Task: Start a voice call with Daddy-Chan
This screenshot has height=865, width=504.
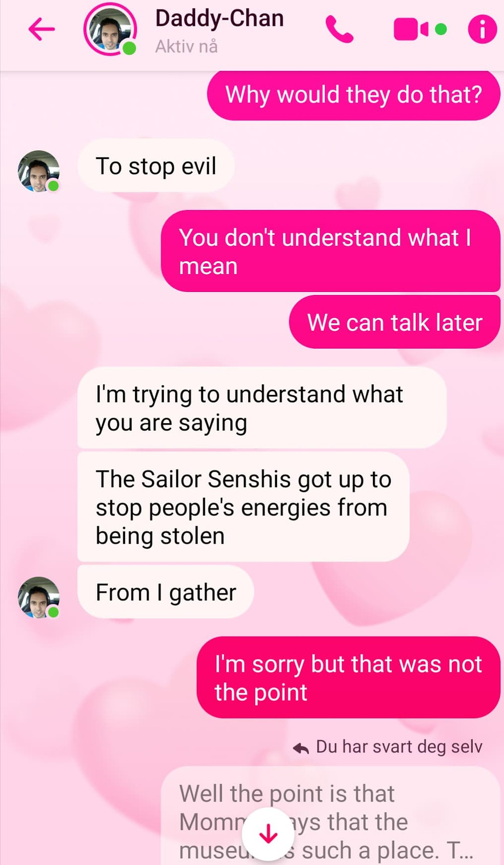Action: [x=339, y=29]
